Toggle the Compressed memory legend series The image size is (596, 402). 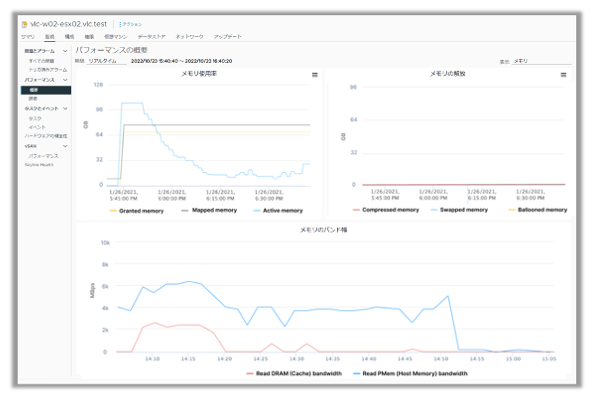point(386,210)
